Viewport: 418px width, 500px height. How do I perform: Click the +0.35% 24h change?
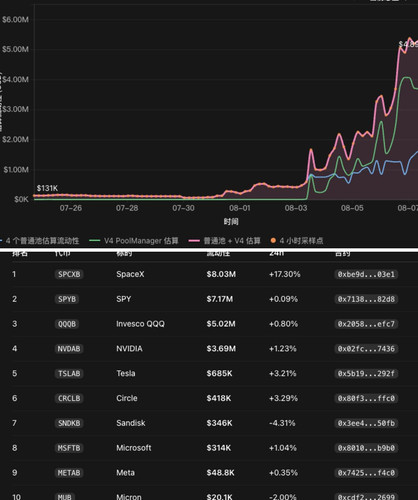[x=283, y=473]
